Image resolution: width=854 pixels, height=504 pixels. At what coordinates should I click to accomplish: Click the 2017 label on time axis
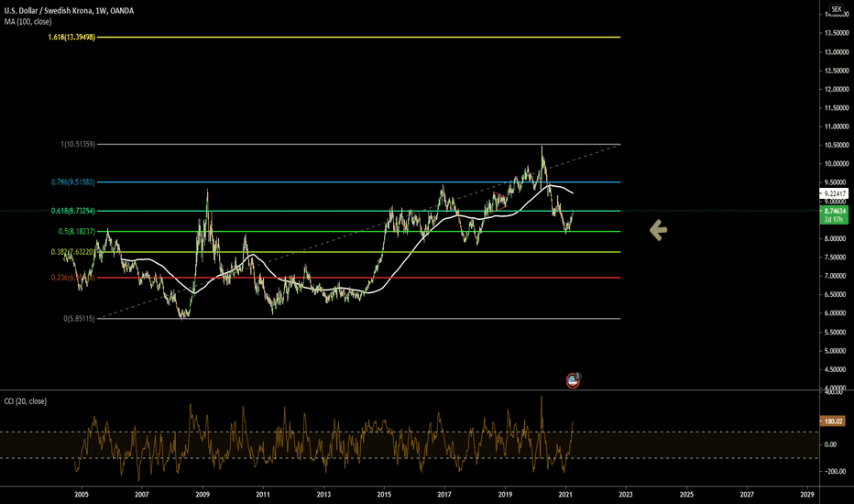click(x=444, y=495)
